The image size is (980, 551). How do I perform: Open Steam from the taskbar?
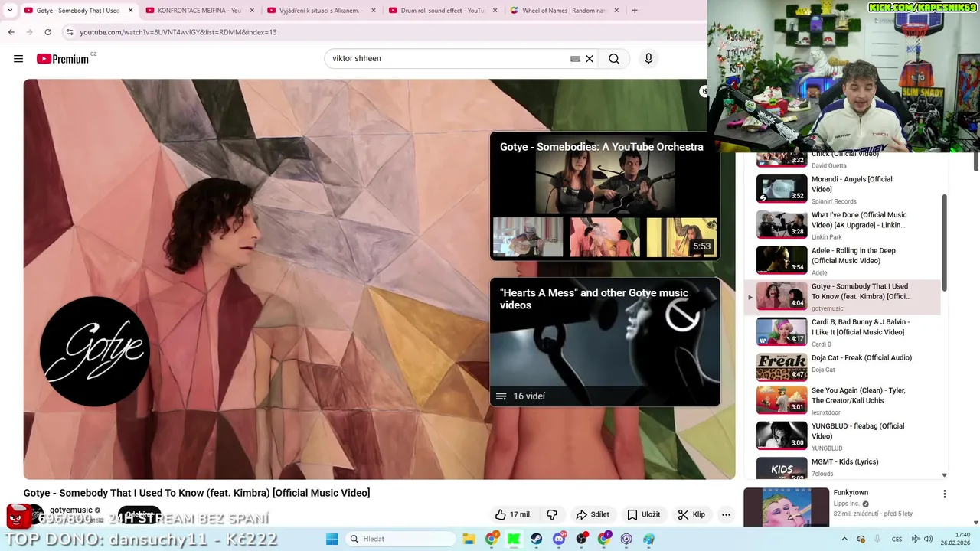pos(537,539)
